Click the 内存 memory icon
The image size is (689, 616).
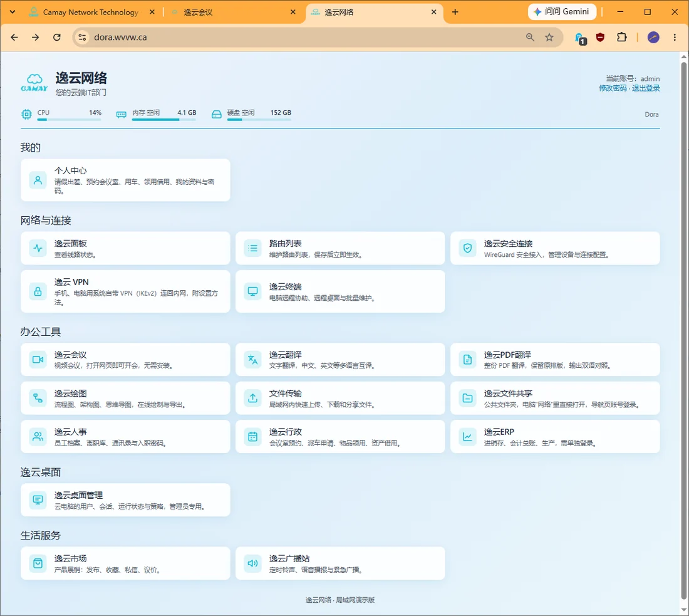[122, 115]
